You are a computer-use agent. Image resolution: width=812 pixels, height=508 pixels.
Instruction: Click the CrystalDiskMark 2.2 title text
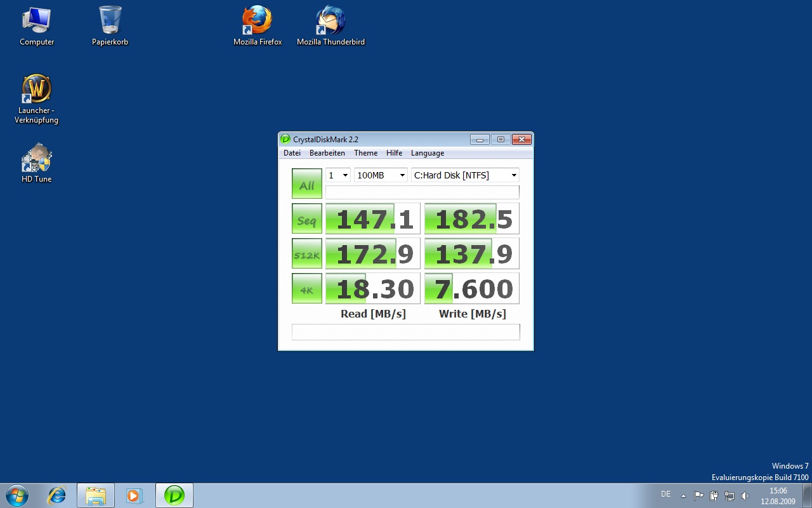[x=325, y=140]
